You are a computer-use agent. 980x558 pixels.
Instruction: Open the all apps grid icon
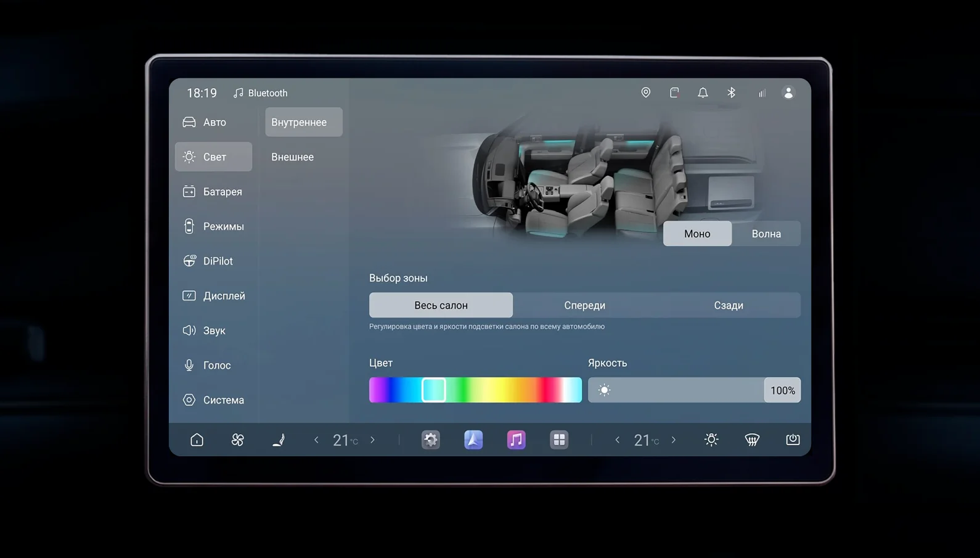(559, 440)
